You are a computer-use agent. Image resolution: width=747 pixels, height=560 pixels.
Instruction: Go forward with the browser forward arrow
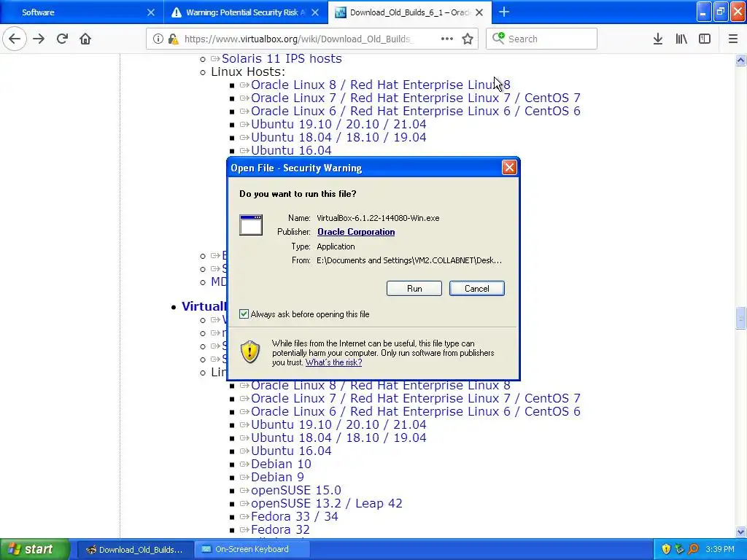[x=39, y=39]
